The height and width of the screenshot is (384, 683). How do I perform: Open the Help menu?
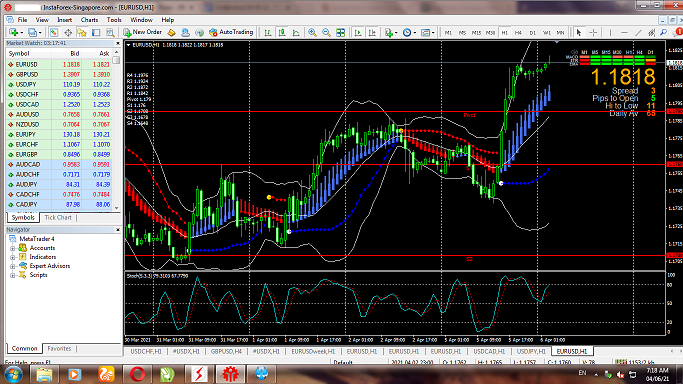pyautogui.click(x=168, y=20)
